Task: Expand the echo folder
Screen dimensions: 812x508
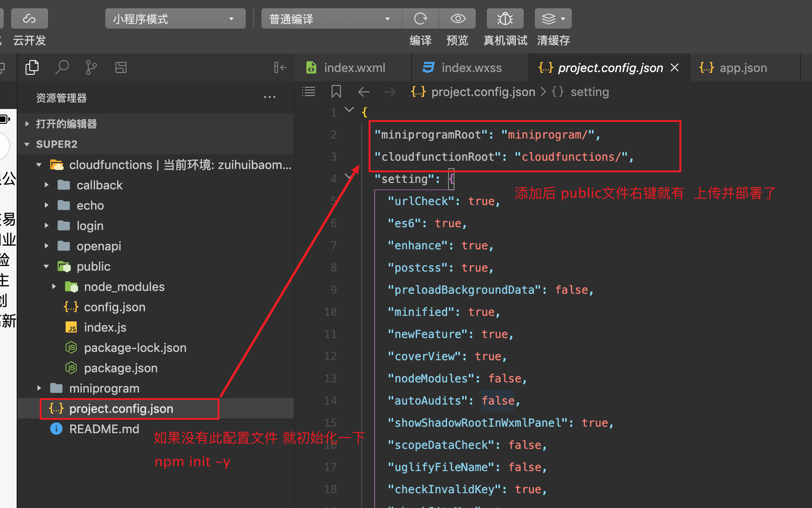Action: click(155, 206)
